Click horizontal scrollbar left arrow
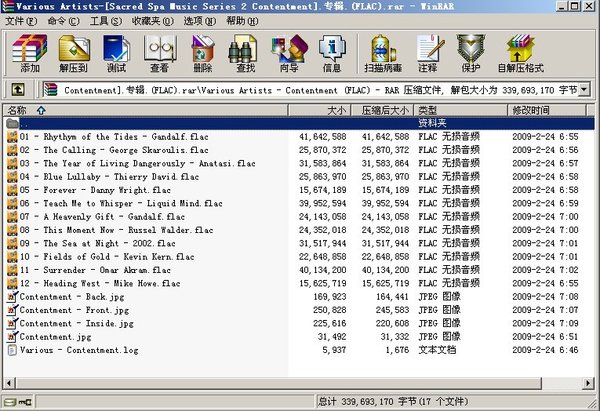Image resolution: width=600 pixels, height=411 pixels. pos(9,383)
